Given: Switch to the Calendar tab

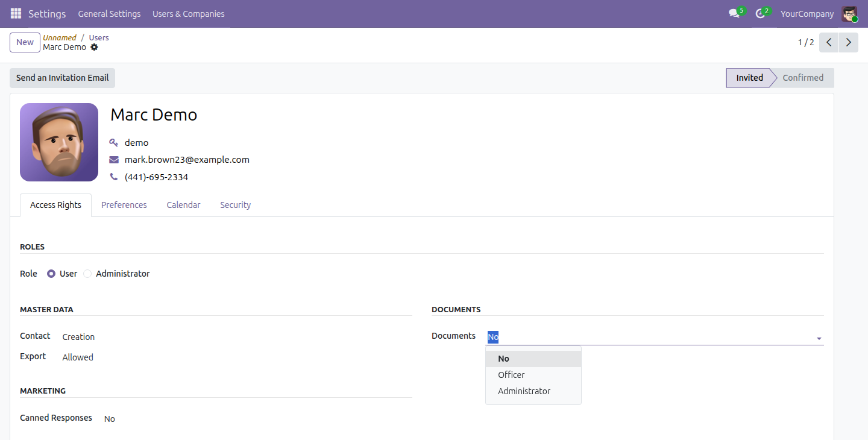Looking at the screenshot, I should 183,205.
